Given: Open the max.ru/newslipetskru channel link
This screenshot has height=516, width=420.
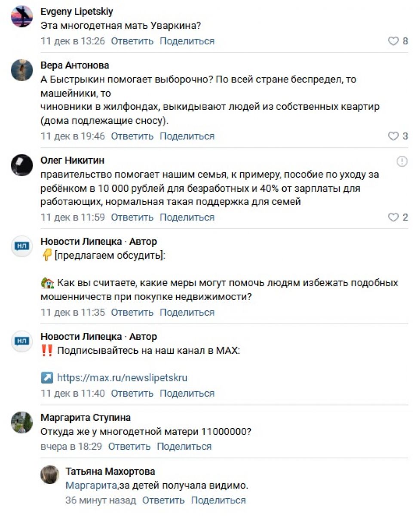Looking at the screenshot, I should tap(122, 378).
